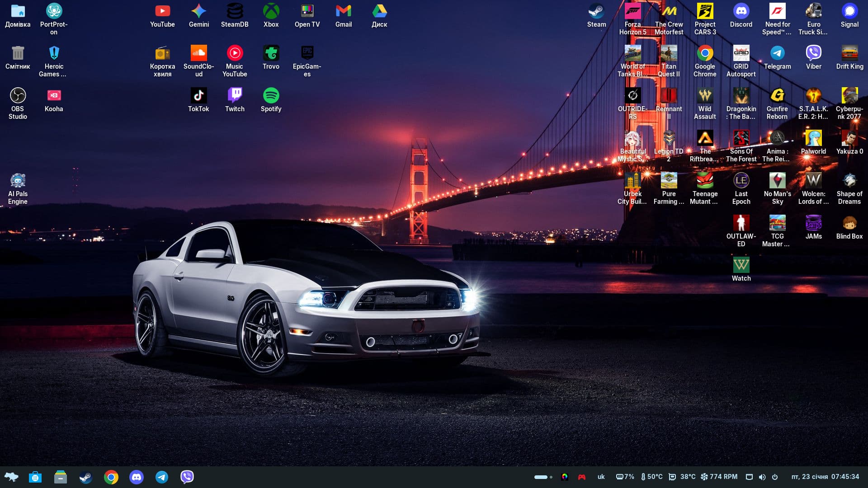Toggle the uk keyboard layout indicator

coord(601,477)
